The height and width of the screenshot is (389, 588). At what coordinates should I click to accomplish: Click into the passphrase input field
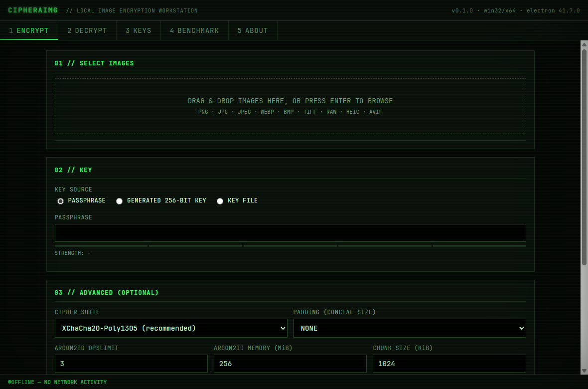click(x=290, y=233)
